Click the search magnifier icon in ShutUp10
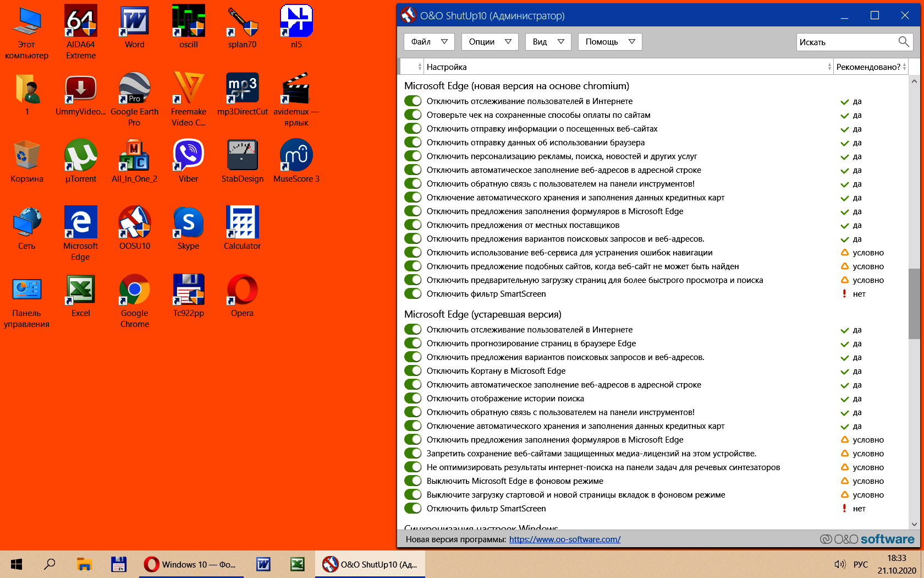924x578 pixels. [903, 42]
